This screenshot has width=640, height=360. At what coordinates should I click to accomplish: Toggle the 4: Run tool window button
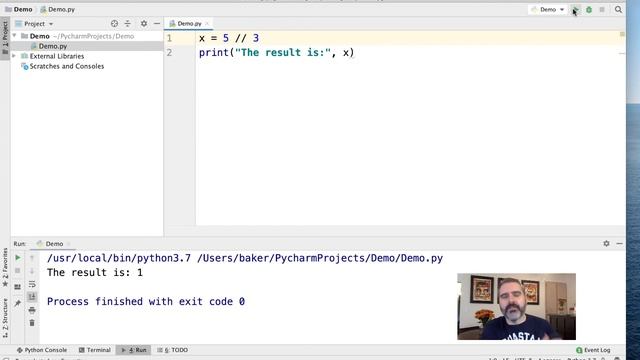point(133,350)
